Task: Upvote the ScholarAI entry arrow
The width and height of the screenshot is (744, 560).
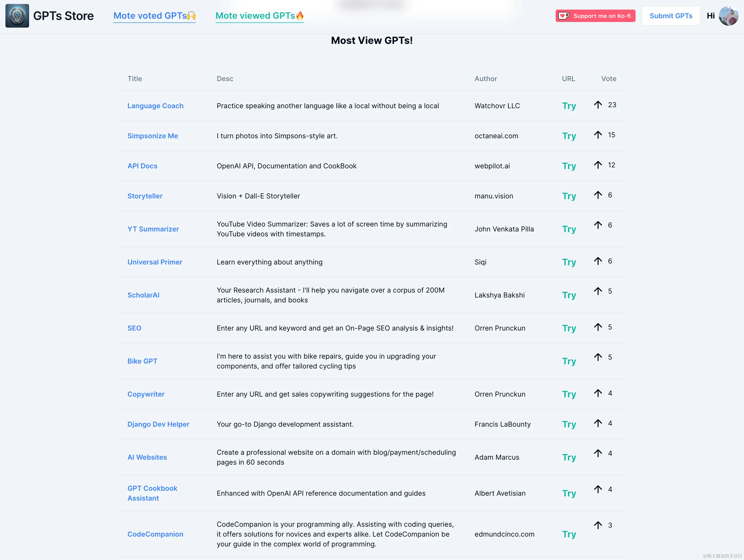Action: click(x=598, y=291)
